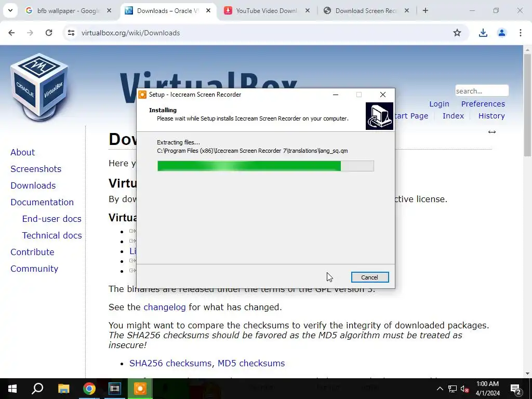Open File Explorer from the taskbar
Viewport: 532px width, 399px height.
click(x=63, y=389)
